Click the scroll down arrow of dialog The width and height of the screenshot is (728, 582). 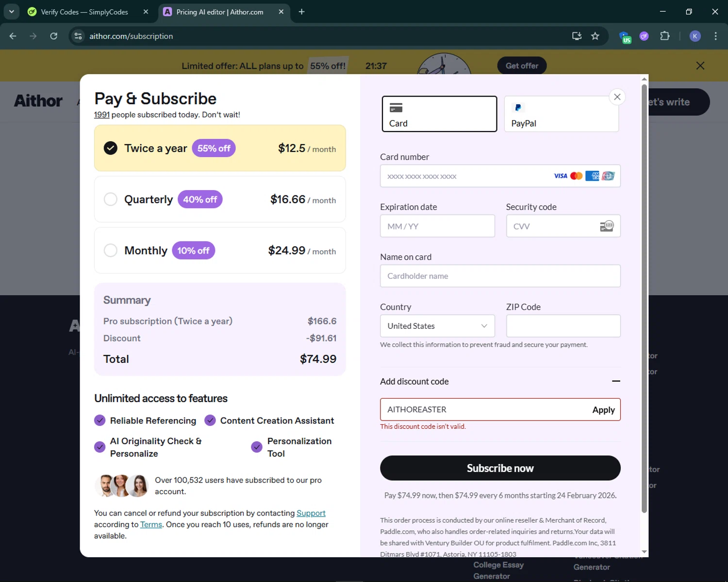(x=644, y=552)
